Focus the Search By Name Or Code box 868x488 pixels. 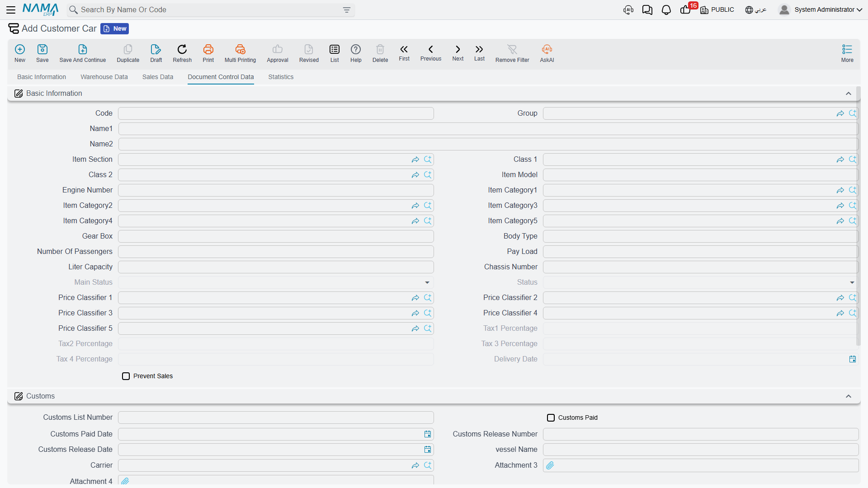(x=211, y=10)
